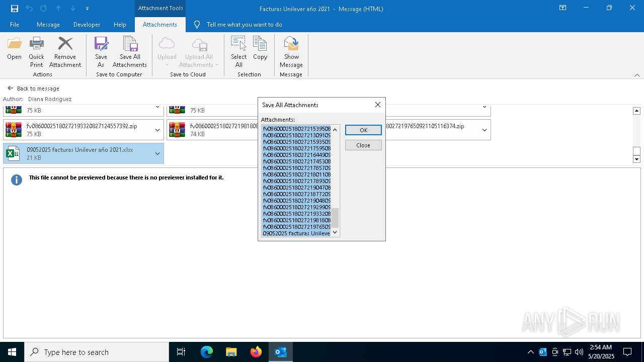The width and height of the screenshot is (644, 362).
Task: Open Task View on the taskbar
Action: [x=181, y=352]
